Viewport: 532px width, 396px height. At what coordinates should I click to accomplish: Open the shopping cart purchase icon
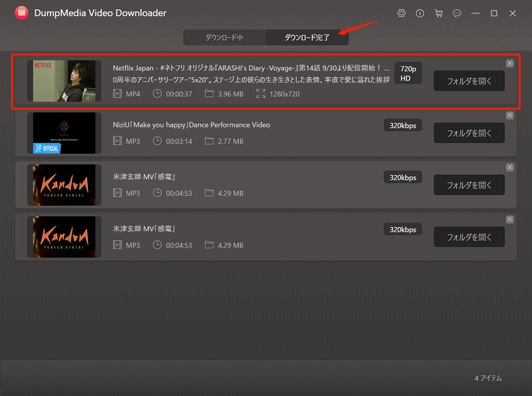tap(439, 13)
